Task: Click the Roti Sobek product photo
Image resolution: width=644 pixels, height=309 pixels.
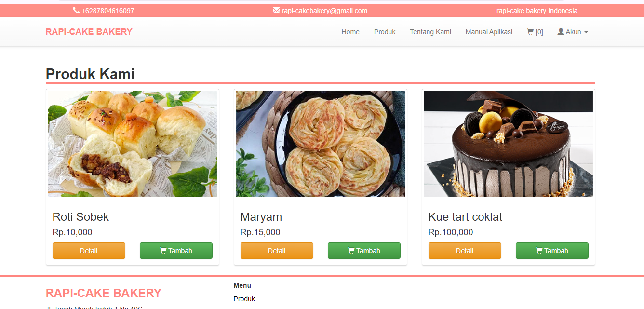Action: click(133, 144)
